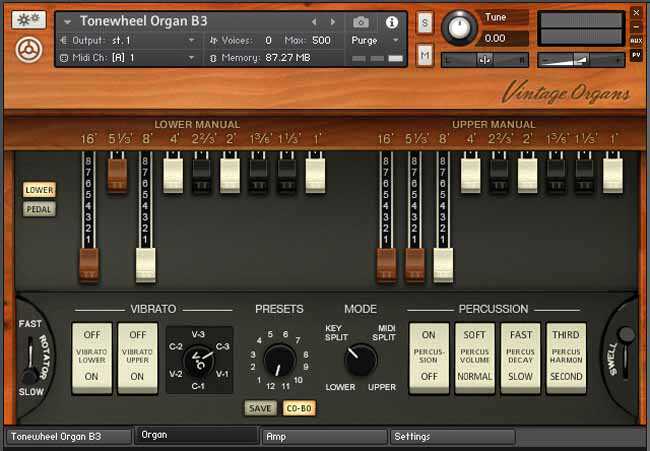Screen dimensions: 650x451
Task: Toggle Percussion Volume soft/normal switch
Action: click(x=475, y=358)
